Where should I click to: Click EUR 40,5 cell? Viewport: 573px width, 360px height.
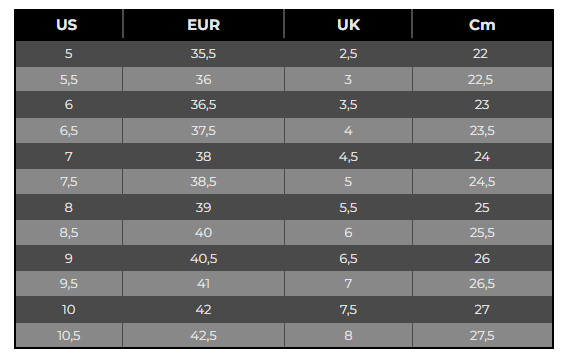[204, 258]
